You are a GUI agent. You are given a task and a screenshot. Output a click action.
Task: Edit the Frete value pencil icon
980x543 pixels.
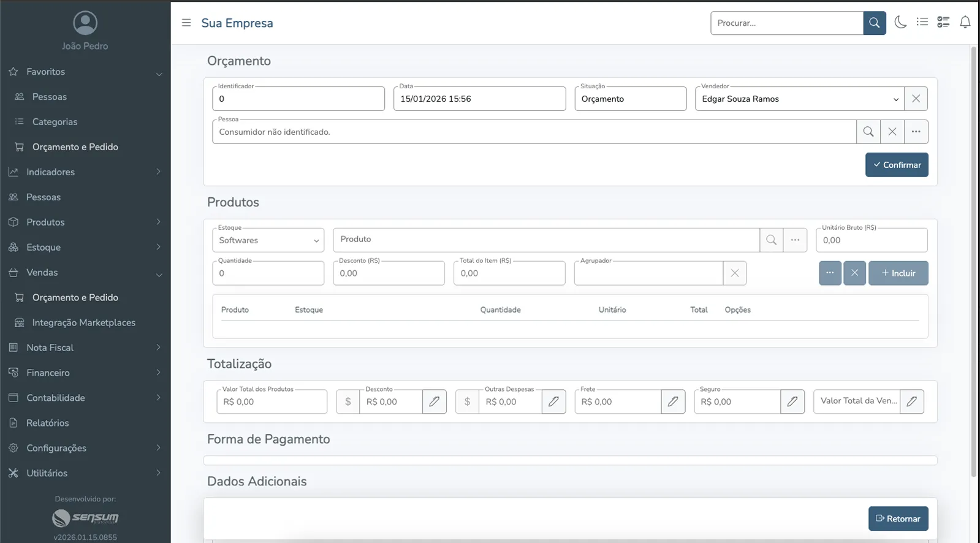(673, 402)
